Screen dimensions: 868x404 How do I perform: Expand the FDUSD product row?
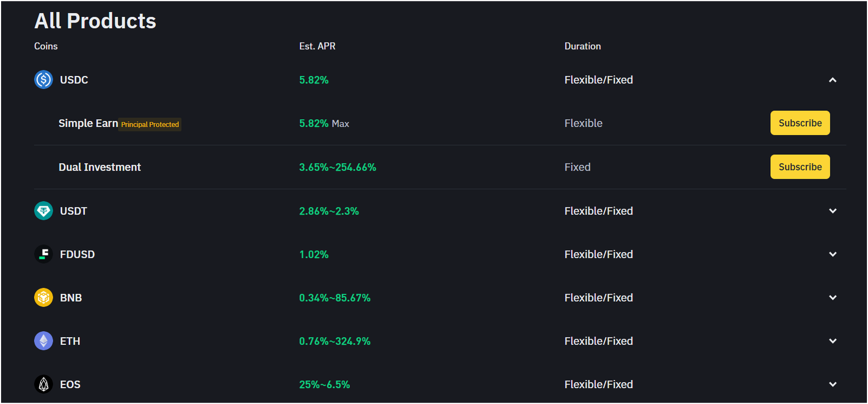[x=833, y=254]
